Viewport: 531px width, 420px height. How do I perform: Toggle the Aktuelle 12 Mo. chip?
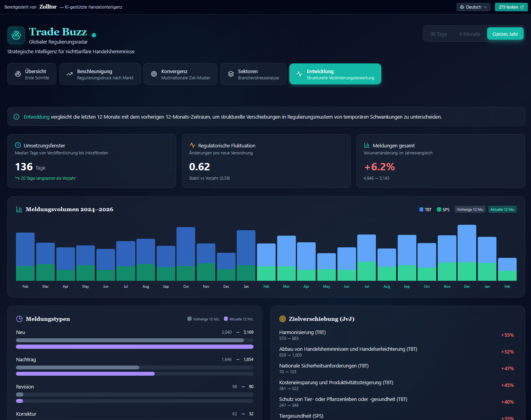click(x=502, y=209)
